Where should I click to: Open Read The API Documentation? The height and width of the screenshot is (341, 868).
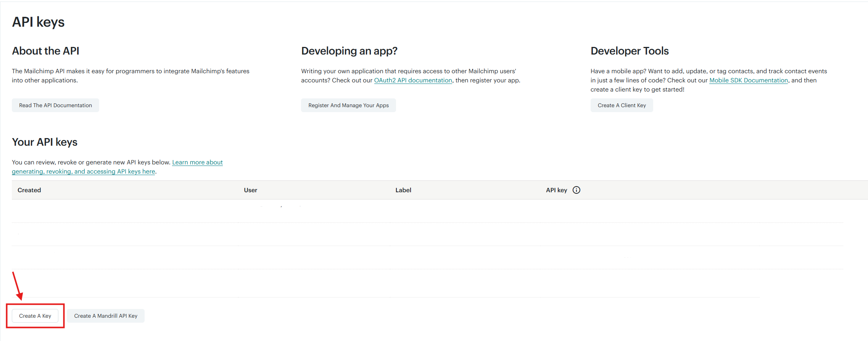pos(55,105)
